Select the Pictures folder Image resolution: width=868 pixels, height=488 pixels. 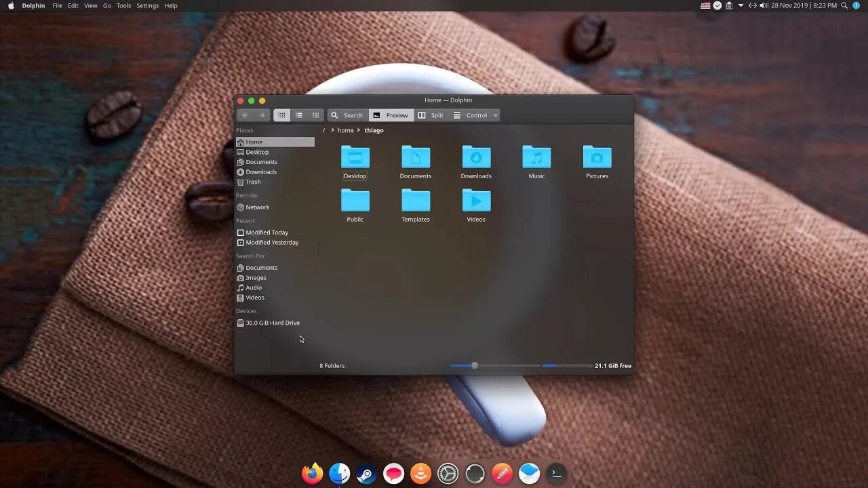pos(597,162)
